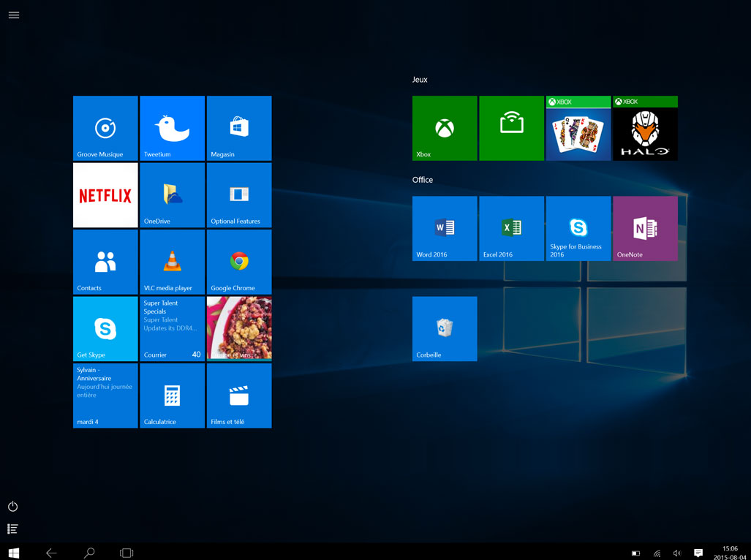Open the Magasin store tile
751x560 pixels.
pyautogui.click(x=239, y=128)
